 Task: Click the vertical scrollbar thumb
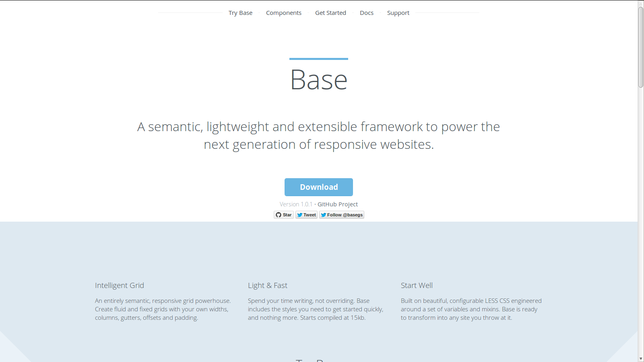click(641, 47)
